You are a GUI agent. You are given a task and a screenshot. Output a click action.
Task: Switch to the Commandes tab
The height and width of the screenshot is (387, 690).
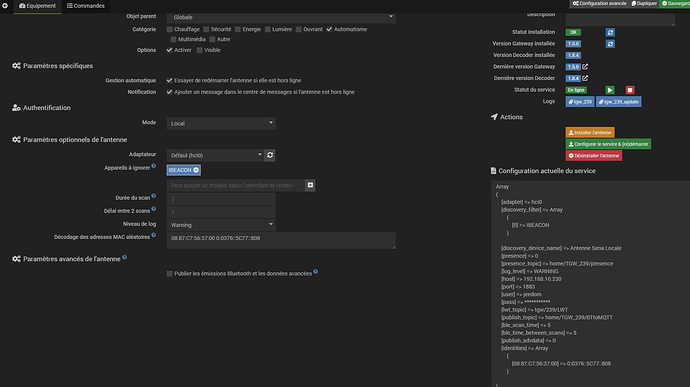point(86,6)
